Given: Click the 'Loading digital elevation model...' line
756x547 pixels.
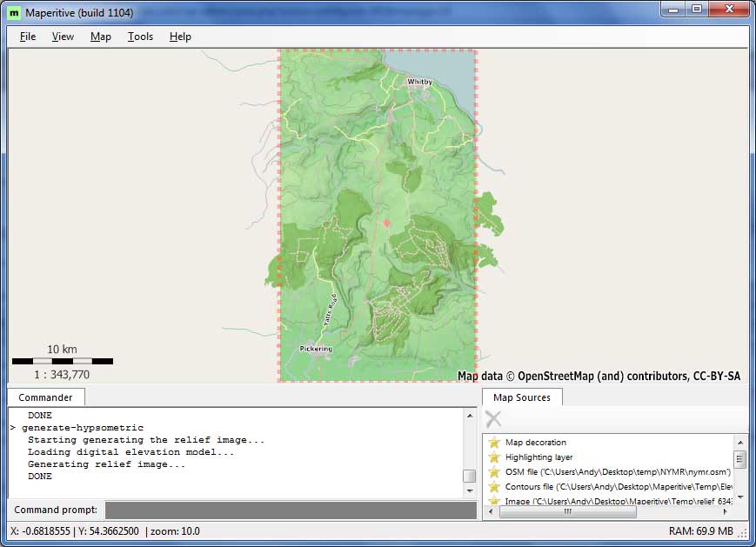Looking at the screenshot, I should pyautogui.click(x=130, y=452).
